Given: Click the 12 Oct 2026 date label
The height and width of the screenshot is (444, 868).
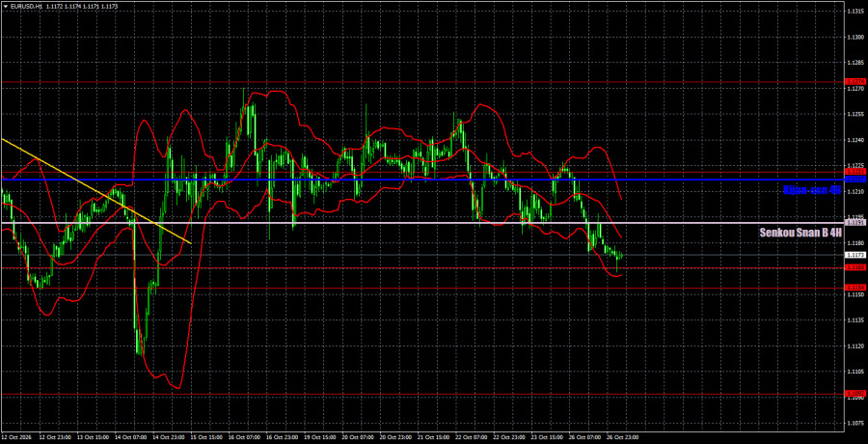Looking at the screenshot, I should (15, 437).
